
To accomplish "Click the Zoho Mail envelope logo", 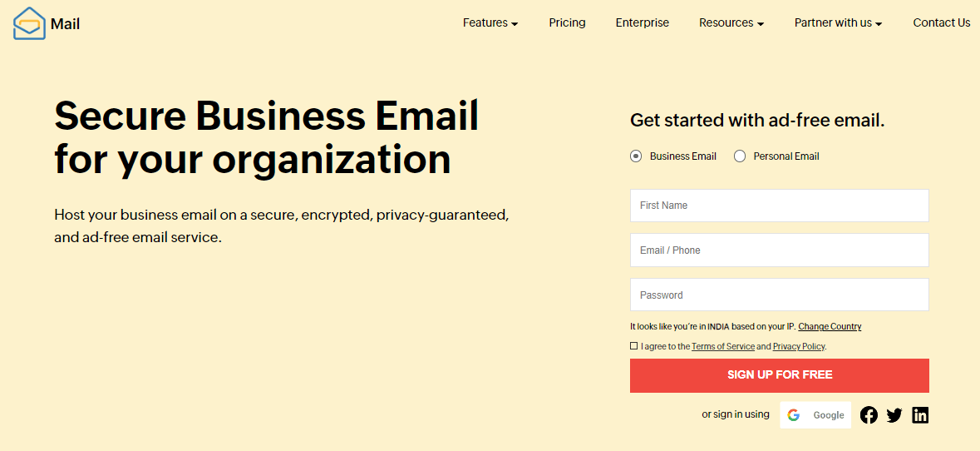I will pos(29,24).
